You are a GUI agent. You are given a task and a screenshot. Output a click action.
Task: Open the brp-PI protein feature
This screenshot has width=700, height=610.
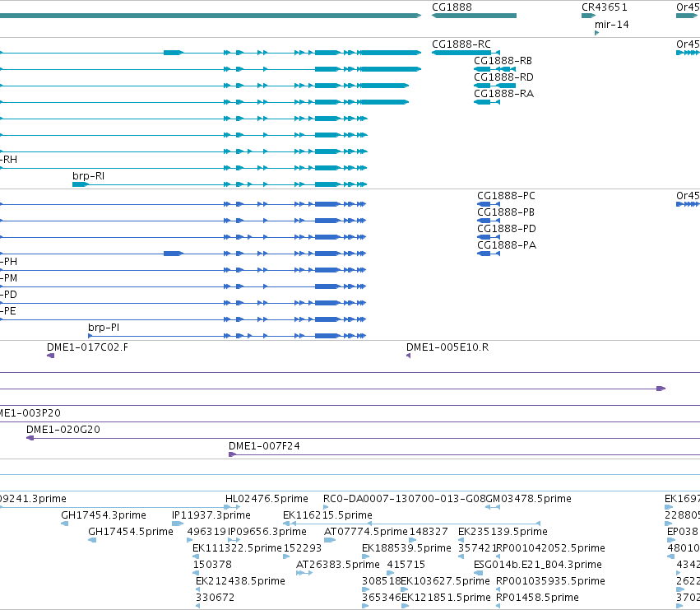[x=227, y=336]
